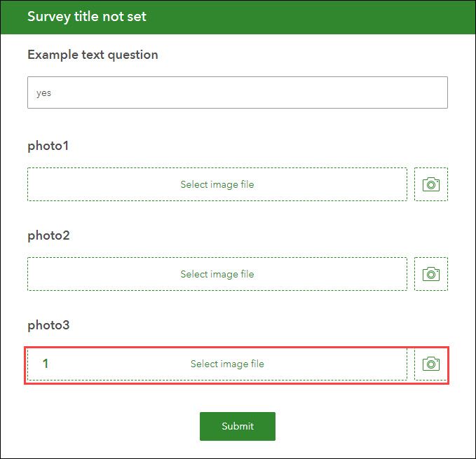The height and width of the screenshot is (459, 476).
Task: Select the photo2 question label
Action: [48, 235]
